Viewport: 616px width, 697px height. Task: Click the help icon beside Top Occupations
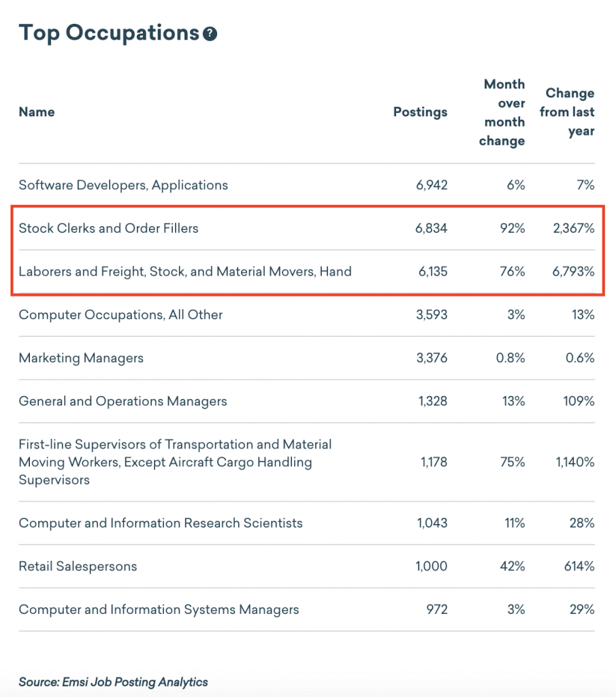click(210, 34)
